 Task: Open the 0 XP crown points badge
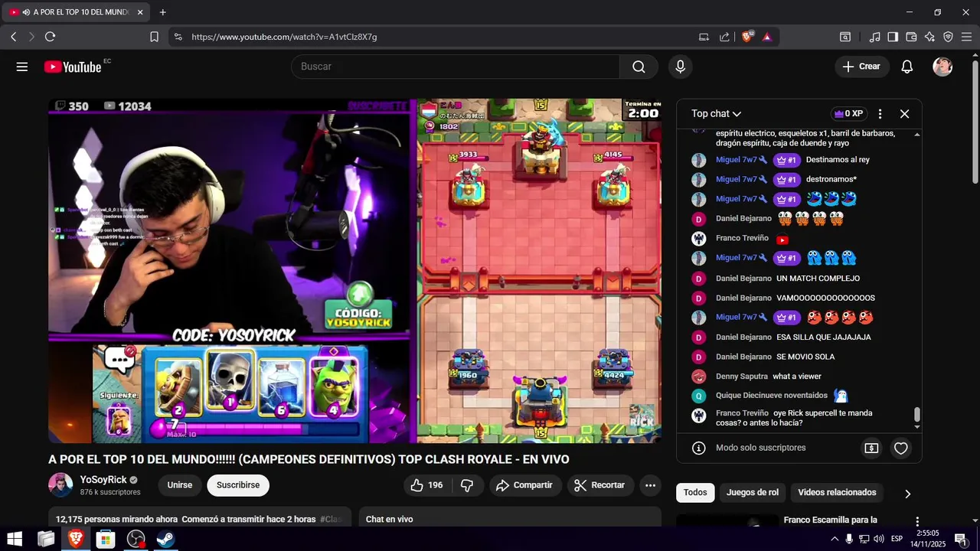[849, 113]
